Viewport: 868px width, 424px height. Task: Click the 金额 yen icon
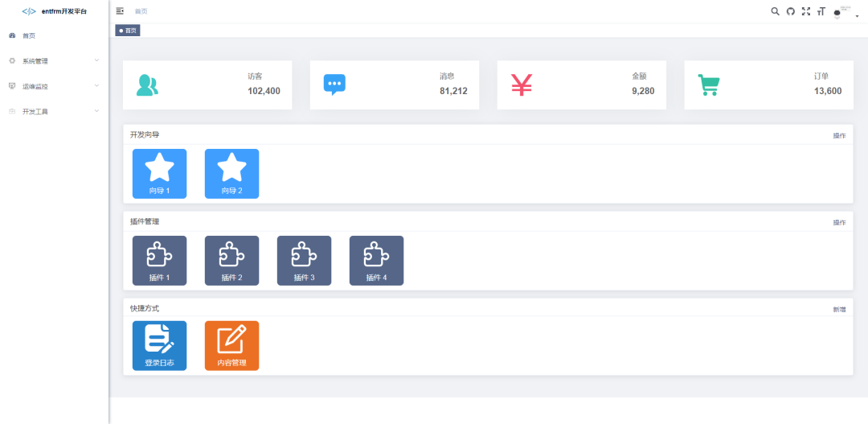click(522, 84)
